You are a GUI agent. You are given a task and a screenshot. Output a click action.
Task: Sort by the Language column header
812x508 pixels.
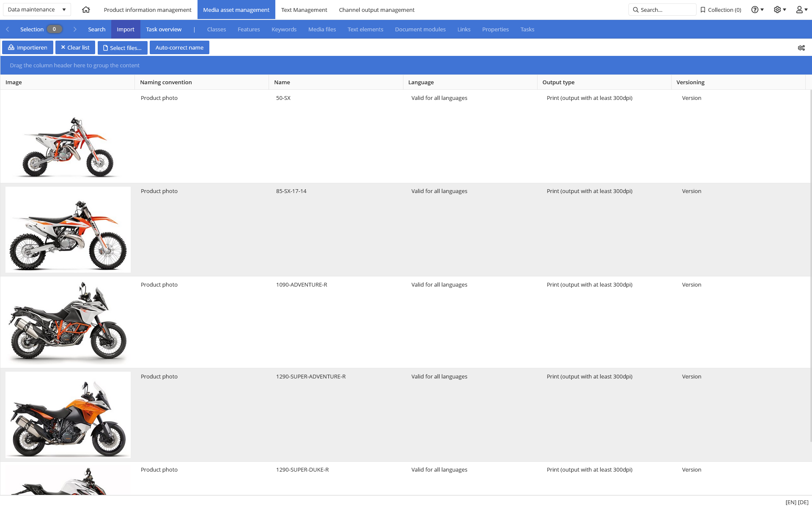pos(470,82)
